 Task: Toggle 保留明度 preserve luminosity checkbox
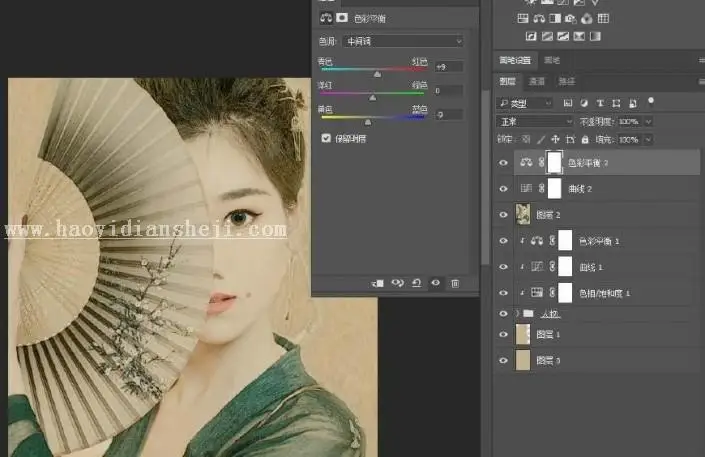pyautogui.click(x=326, y=138)
